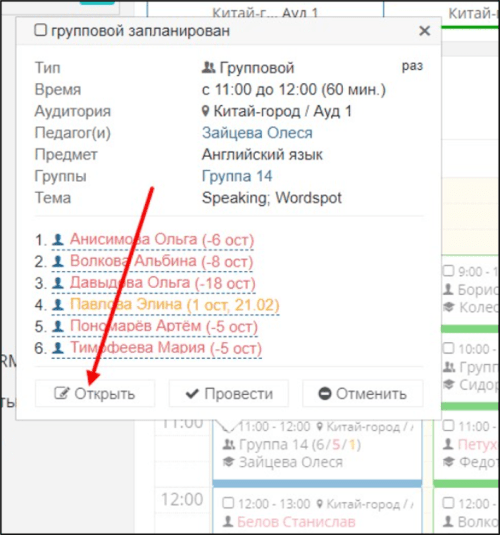This screenshot has height=535, width=500.
Task: Open teacher link Зайцева Олеся
Action: pos(257,133)
